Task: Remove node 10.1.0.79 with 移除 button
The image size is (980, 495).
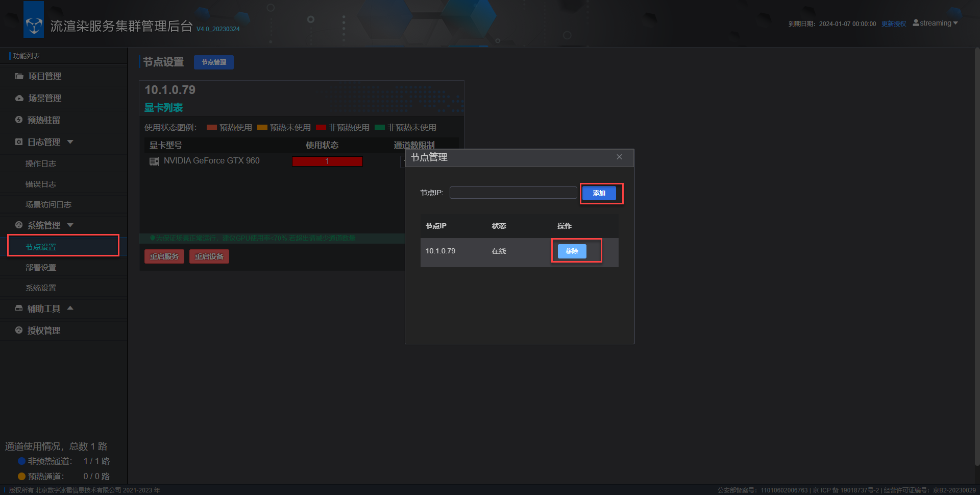Action: click(572, 251)
